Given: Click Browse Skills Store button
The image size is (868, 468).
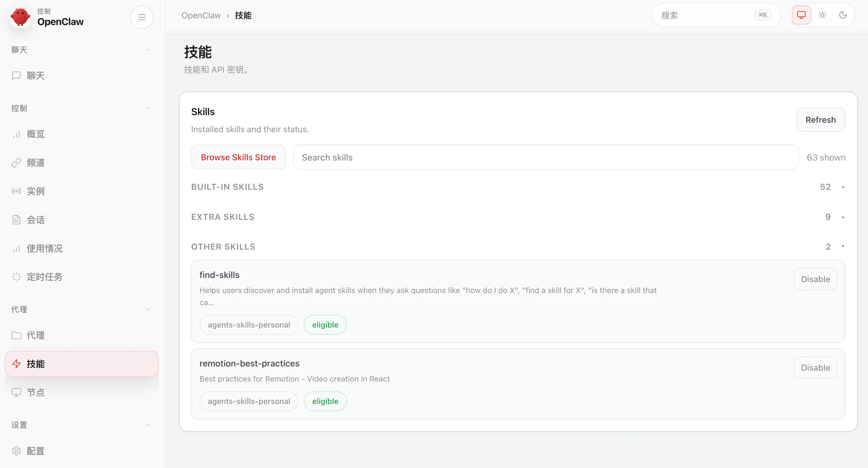Looking at the screenshot, I should tap(238, 158).
